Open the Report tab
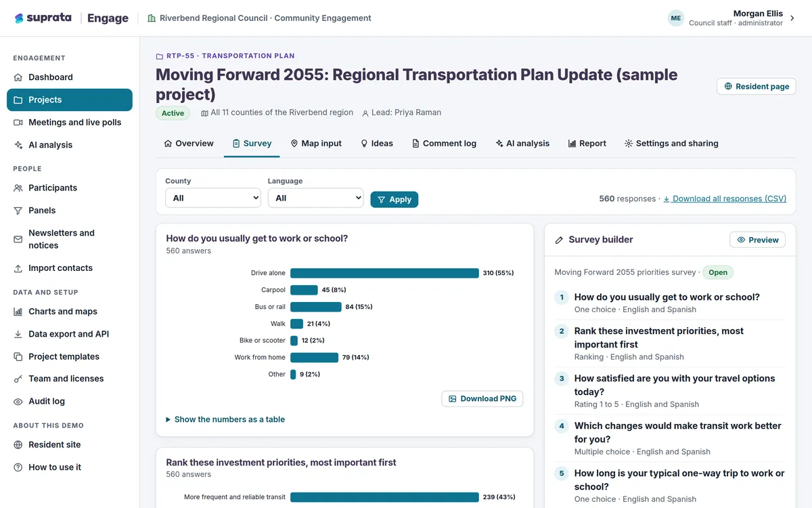 (x=587, y=144)
